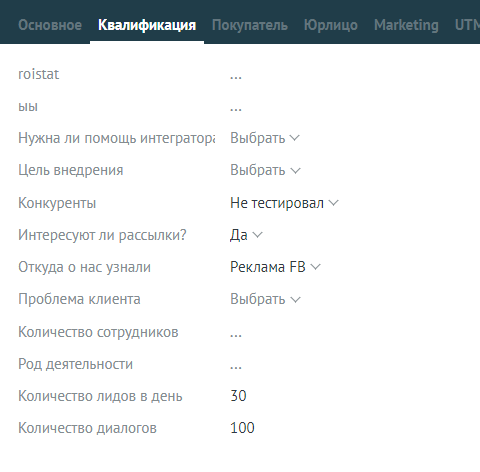This screenshot has width=480, height=472.
Task: Click the Количество диалогов label
Action: point(87,428)
